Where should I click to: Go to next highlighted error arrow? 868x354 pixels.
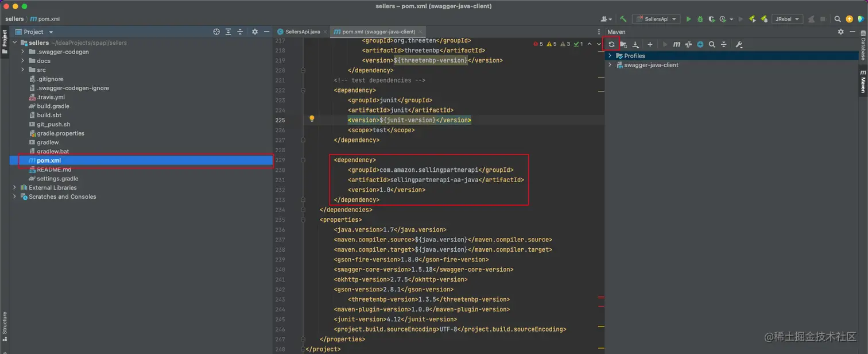pos(599,44)
